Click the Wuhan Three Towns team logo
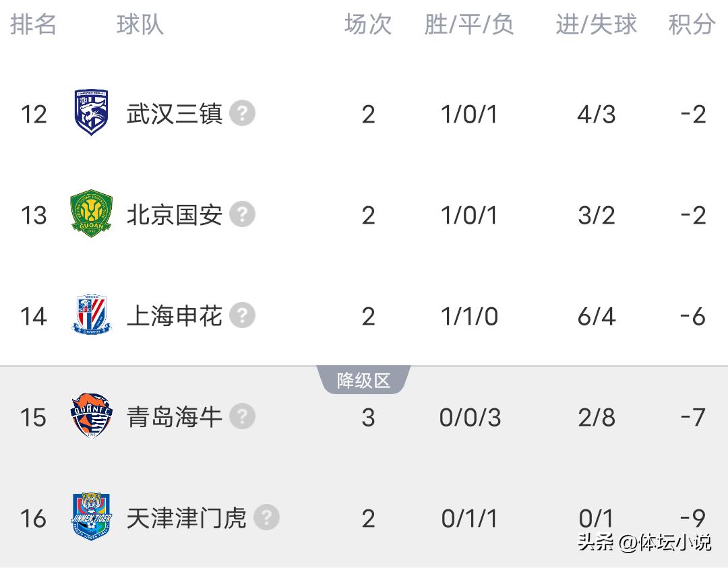728x568 pixels. coord(92,113)
